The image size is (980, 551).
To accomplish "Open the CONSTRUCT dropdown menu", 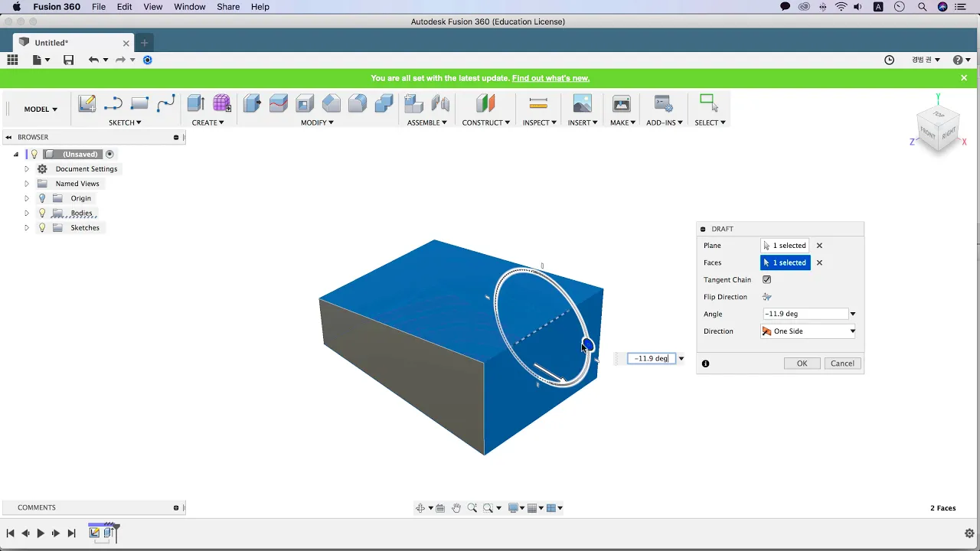I will tap(485, 122).
